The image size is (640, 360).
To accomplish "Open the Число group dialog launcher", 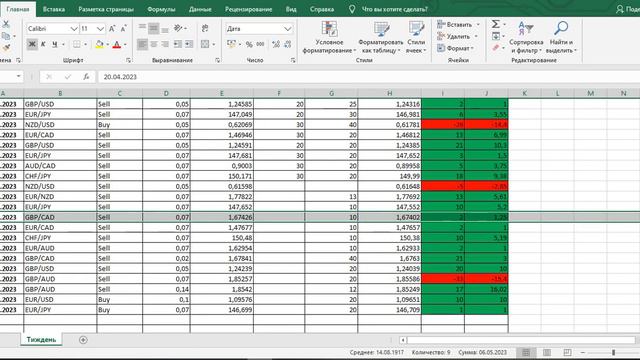I will pyautogui.click(x=293, y=60).
